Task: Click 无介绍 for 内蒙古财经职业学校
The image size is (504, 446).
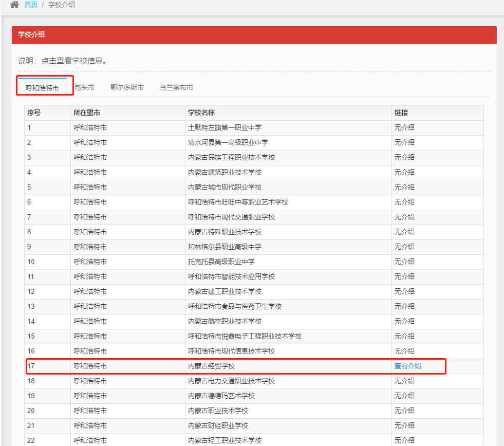Action: click(x=404, y=426)
